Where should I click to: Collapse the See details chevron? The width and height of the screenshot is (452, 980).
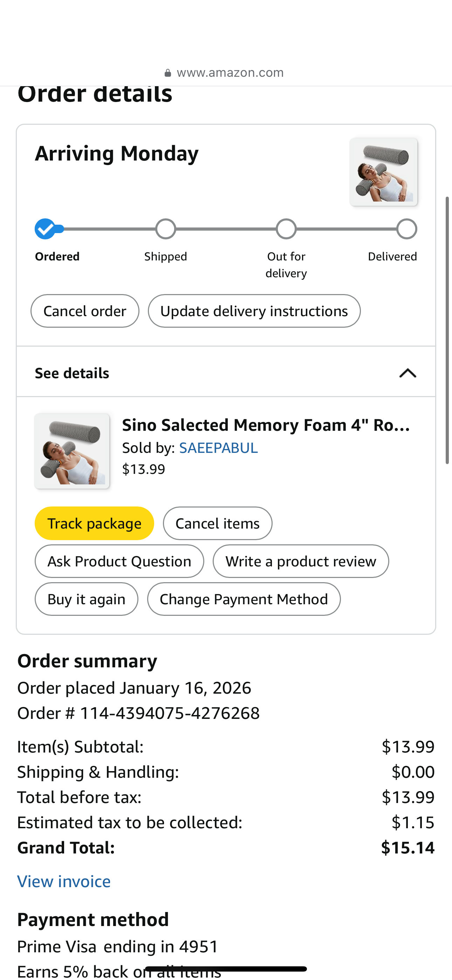pyautogui.click(x=408, y=373)
